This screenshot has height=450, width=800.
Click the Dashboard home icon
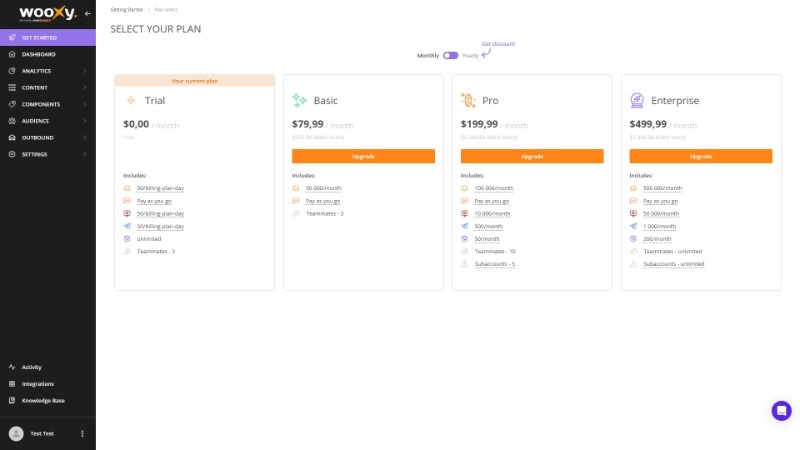pyautogui.click(x=12, y=54)
